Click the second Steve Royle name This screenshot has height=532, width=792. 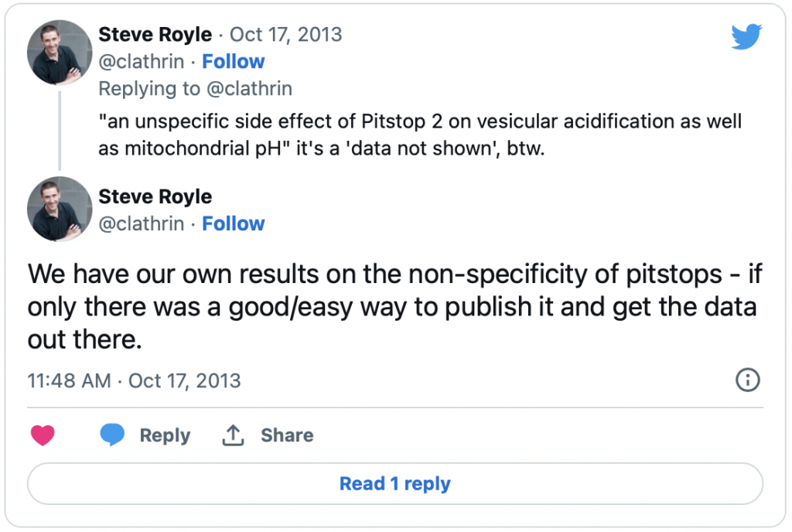(x=155, y=197)
